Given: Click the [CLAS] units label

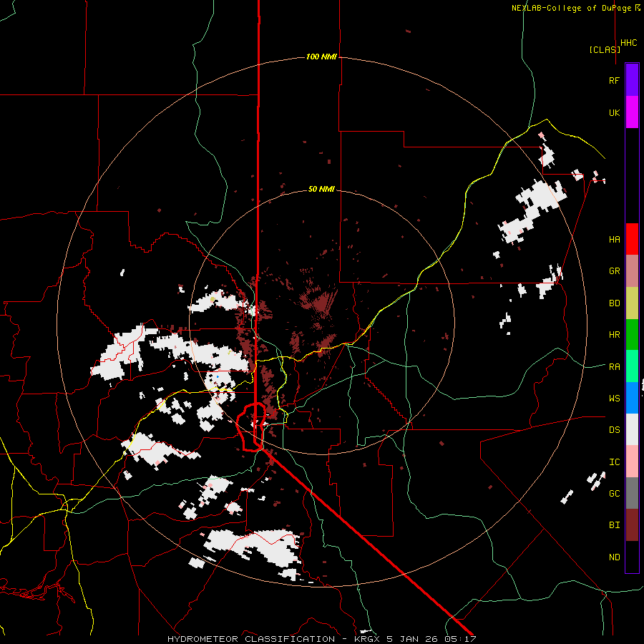Looking at the screenshot, I should point(605,49).
